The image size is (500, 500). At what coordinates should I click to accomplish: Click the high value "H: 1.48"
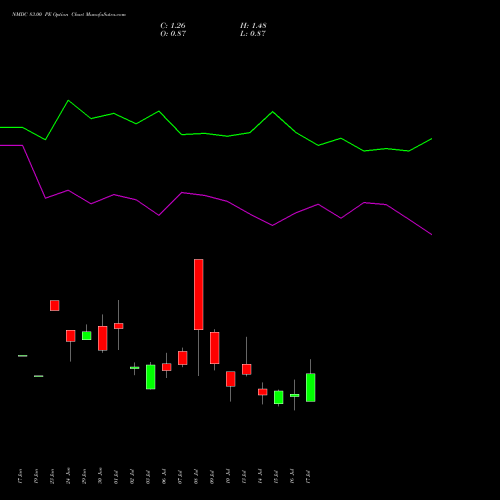click(253, 26)
